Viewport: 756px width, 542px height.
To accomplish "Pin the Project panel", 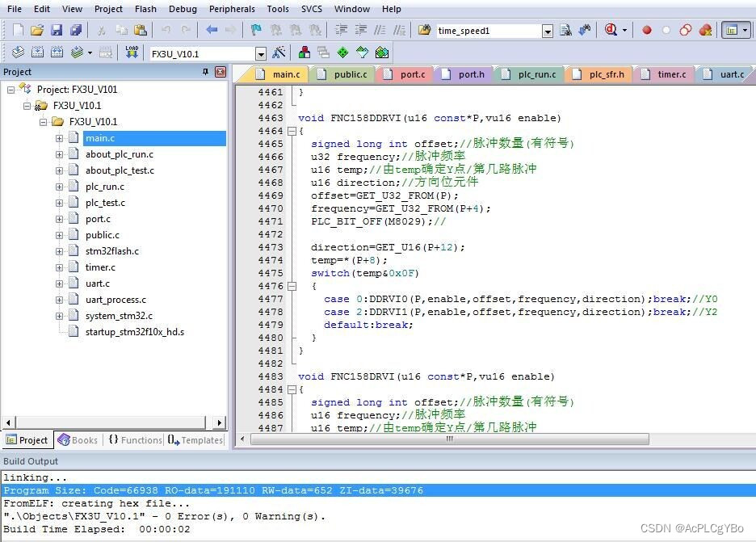I will [x=205, y=72].
